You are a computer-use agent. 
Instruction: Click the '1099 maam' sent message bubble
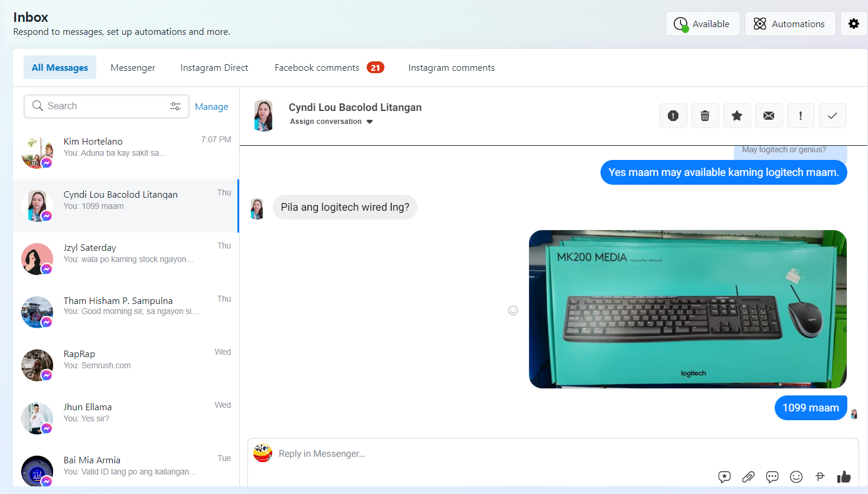coord(811,408)
